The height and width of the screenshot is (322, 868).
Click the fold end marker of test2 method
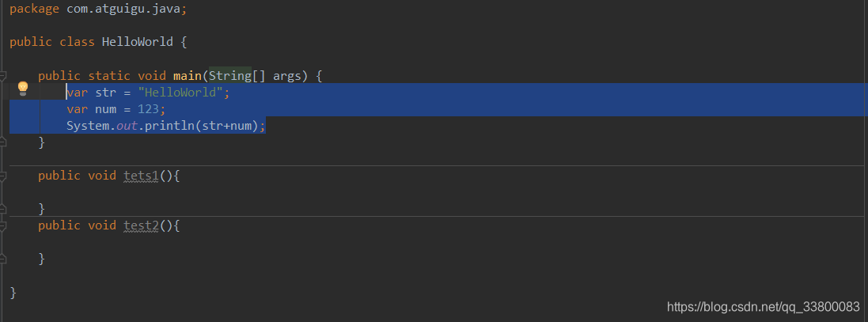tap(3, 259)
